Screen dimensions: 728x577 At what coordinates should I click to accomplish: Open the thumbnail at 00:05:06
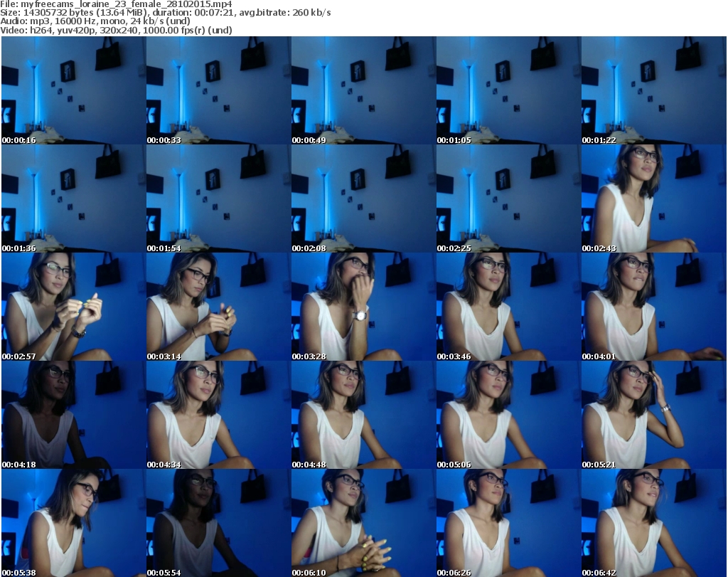click(509, 415)
